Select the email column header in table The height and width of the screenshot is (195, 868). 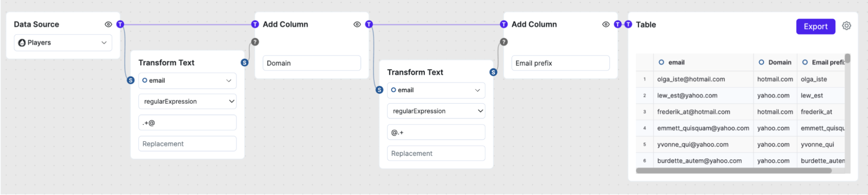pos(676,62)
